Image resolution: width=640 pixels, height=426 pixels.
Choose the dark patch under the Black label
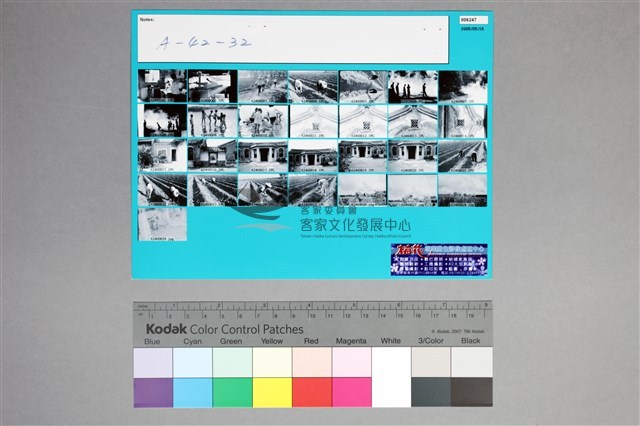coord(471,392)
